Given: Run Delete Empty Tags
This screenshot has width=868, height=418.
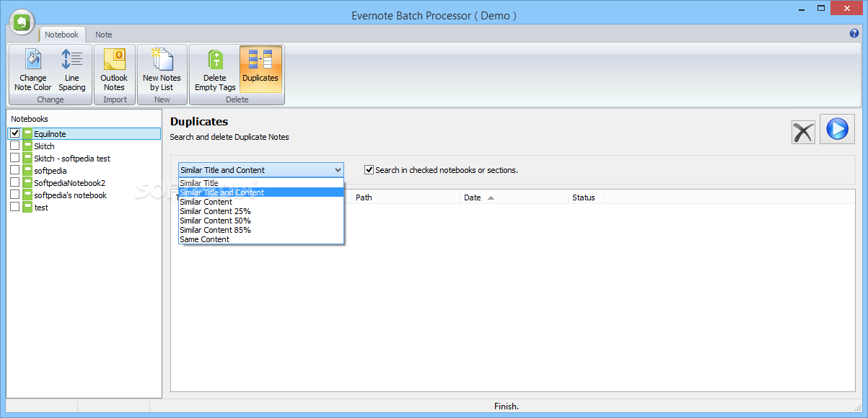Looking at the screenshot, I should point(215,71).
